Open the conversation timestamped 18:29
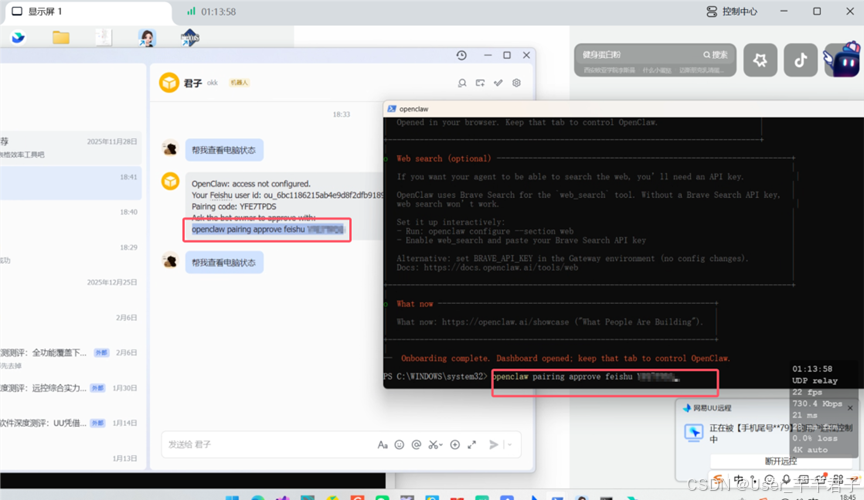The image size is (864, 500). [x=71, y=254]
